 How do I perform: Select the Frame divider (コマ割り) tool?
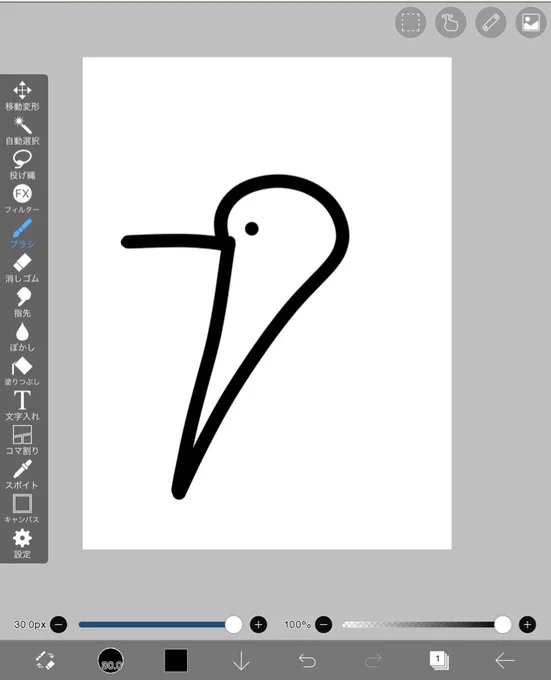(x=22, y=440)
